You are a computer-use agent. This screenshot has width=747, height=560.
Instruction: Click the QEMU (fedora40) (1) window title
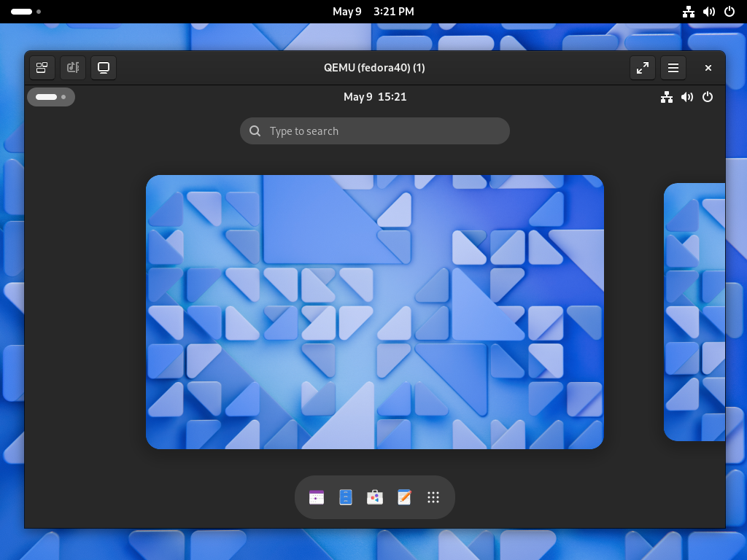click(374, 68)
